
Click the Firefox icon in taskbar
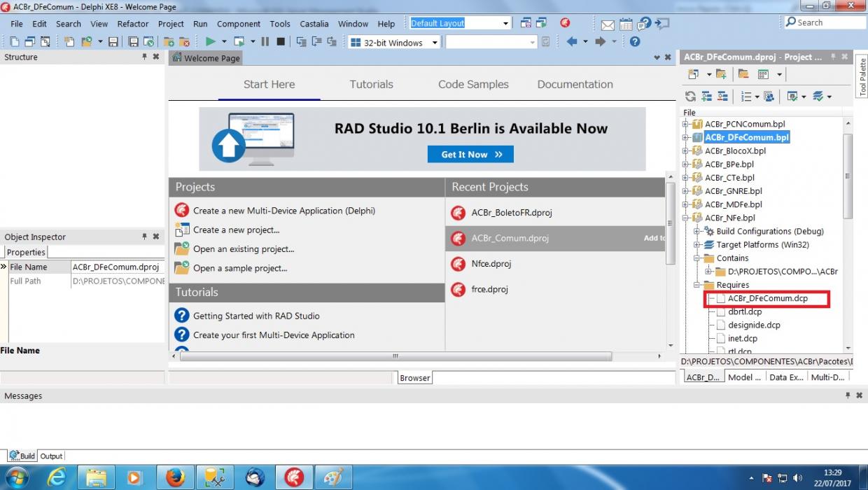(x=175, y=477)
